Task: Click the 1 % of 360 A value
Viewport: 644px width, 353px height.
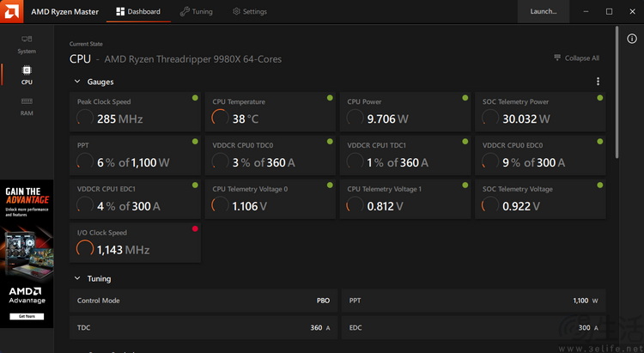Action: pyautogui.click(x=398, y=162)
